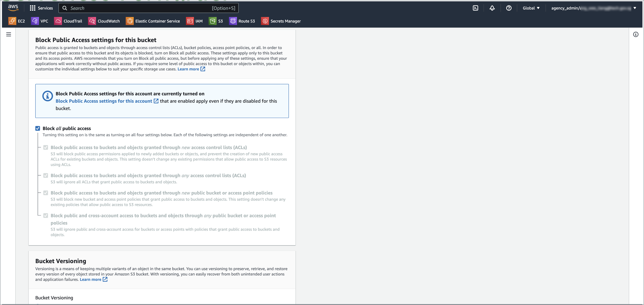Open the CloudShell terminal icon
The width and height of the screenshot is (644, 305).
pos(475,8)
